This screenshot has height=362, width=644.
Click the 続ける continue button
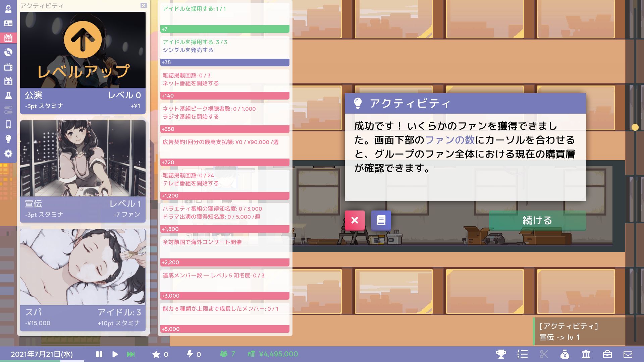point(537,220)
